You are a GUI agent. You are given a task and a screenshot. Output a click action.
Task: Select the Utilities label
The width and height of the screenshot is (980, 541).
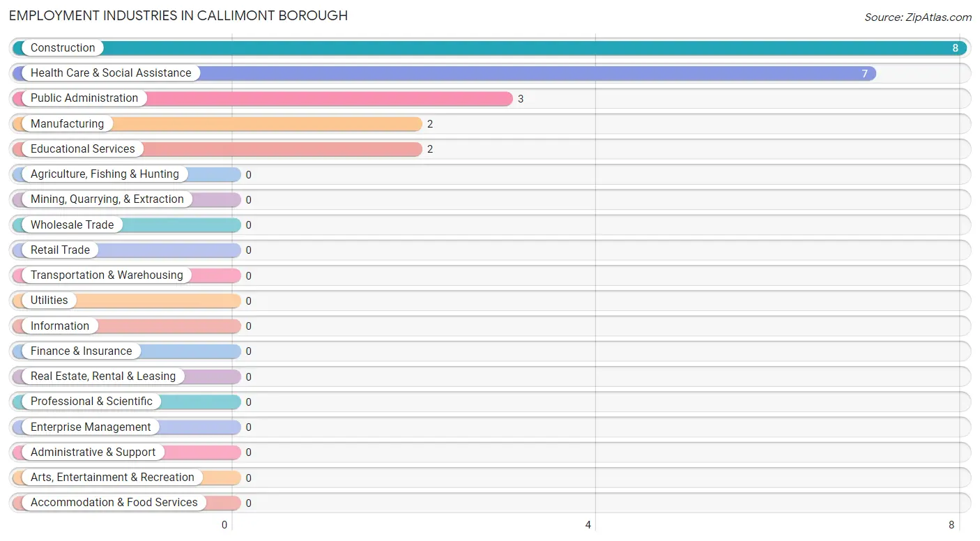pyautogui.click(x=49, y=300)
